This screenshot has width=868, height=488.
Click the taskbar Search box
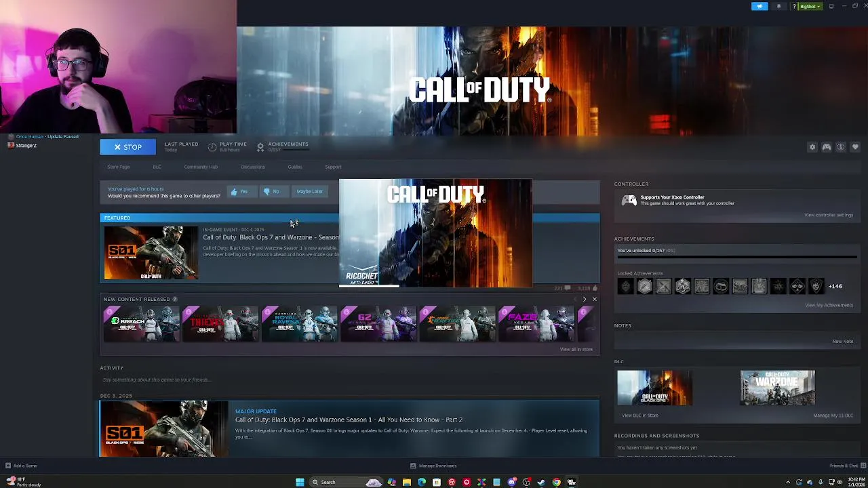346,482
